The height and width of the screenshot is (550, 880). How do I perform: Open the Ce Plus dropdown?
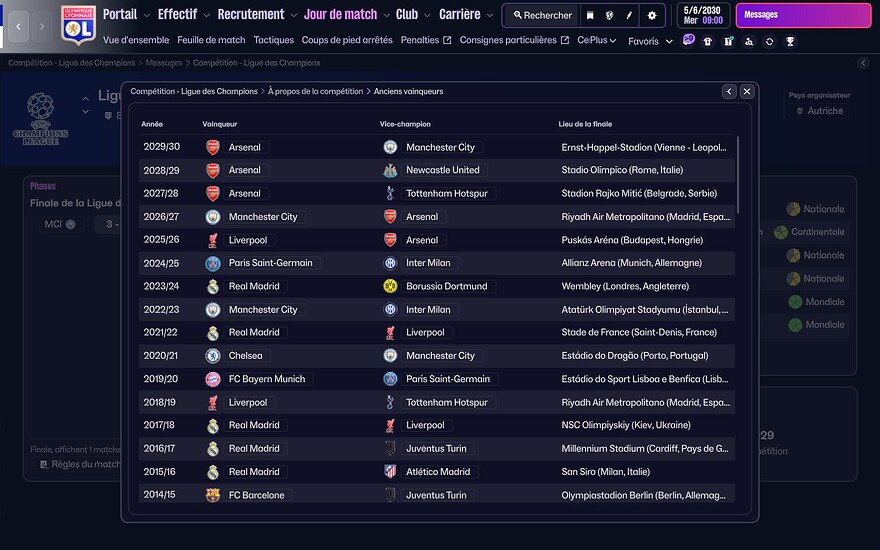click(597, 40)
